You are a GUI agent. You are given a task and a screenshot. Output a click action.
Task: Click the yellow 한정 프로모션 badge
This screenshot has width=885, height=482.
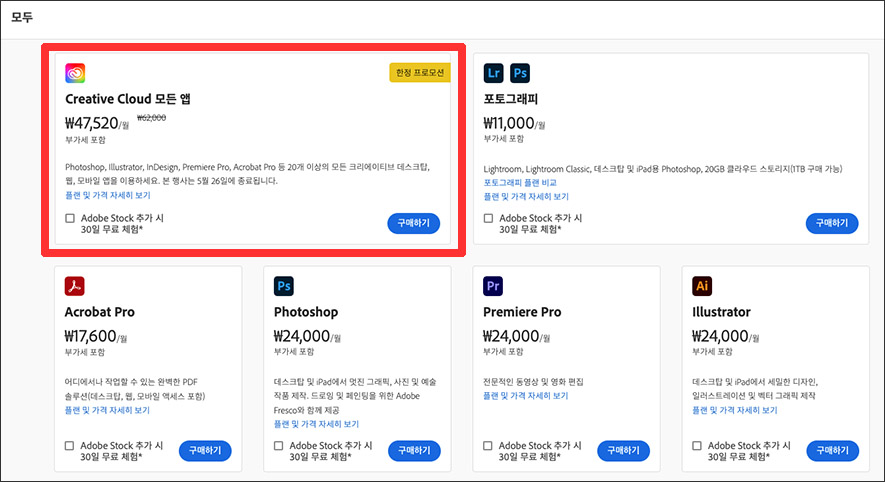tap(420, 73)
